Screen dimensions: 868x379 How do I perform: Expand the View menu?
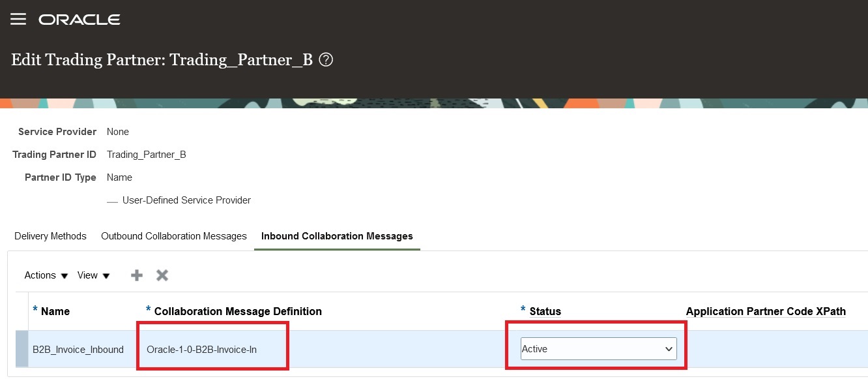pyautogui.click(x=94, y=275)
